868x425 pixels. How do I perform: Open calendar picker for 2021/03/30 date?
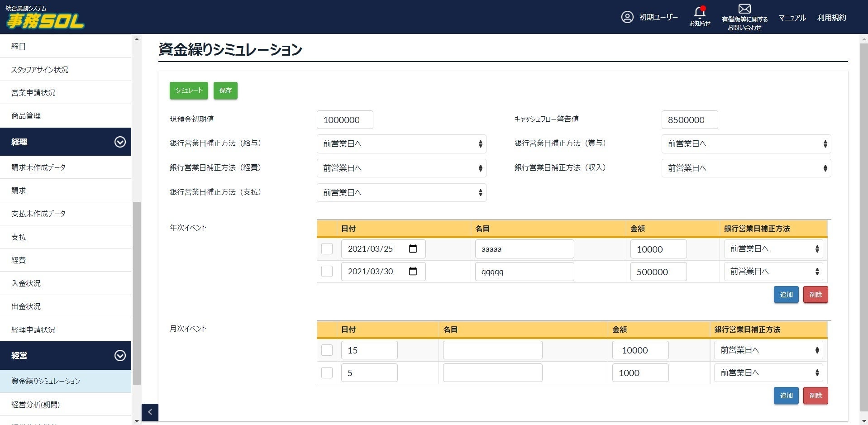pyautogui.click(x=413, y=271)
